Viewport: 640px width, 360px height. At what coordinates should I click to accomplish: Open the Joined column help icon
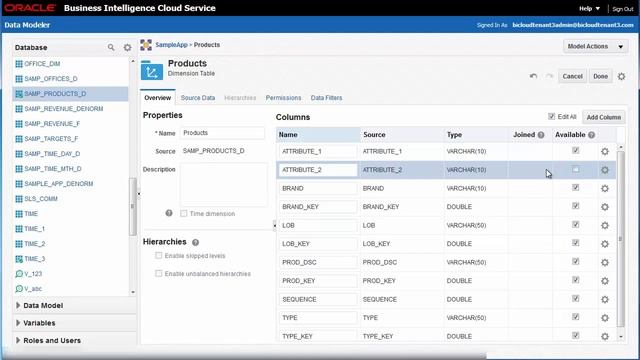pyautogui.click(x=541, y=135)
